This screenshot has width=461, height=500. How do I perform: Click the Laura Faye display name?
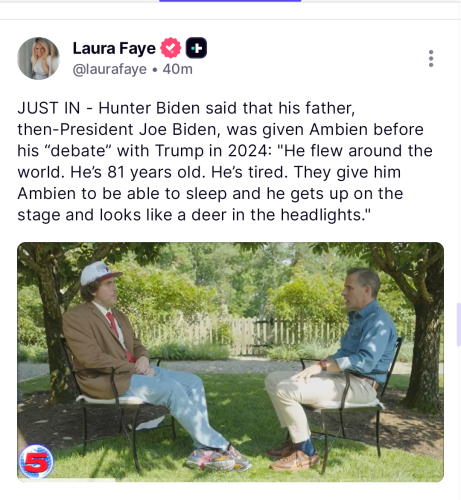114,48
